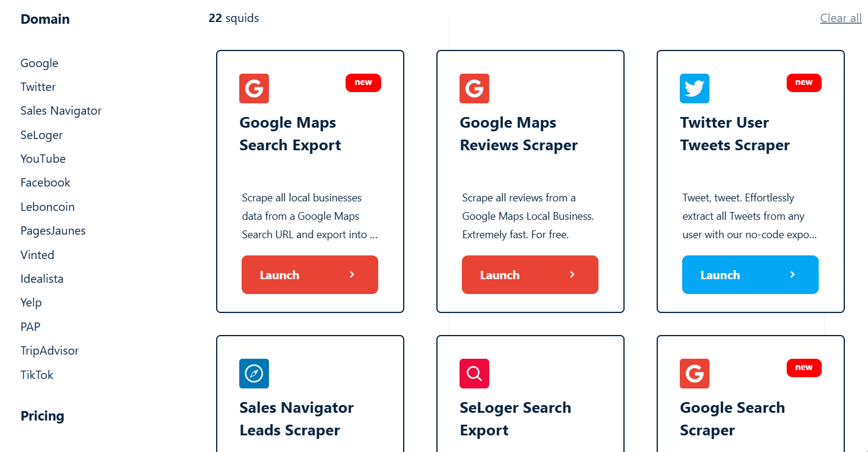Click the magnifier icon on SeLoger Search Export

coord(474,373)
